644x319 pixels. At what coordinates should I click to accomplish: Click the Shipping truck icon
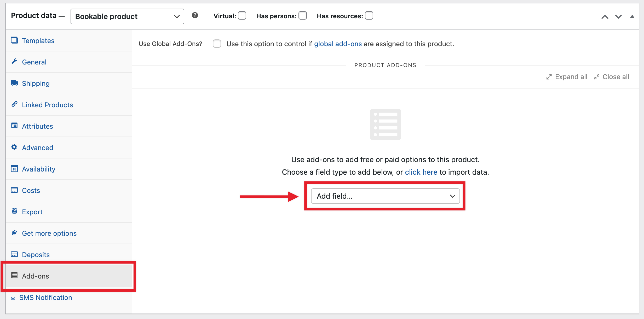[14, 83]
